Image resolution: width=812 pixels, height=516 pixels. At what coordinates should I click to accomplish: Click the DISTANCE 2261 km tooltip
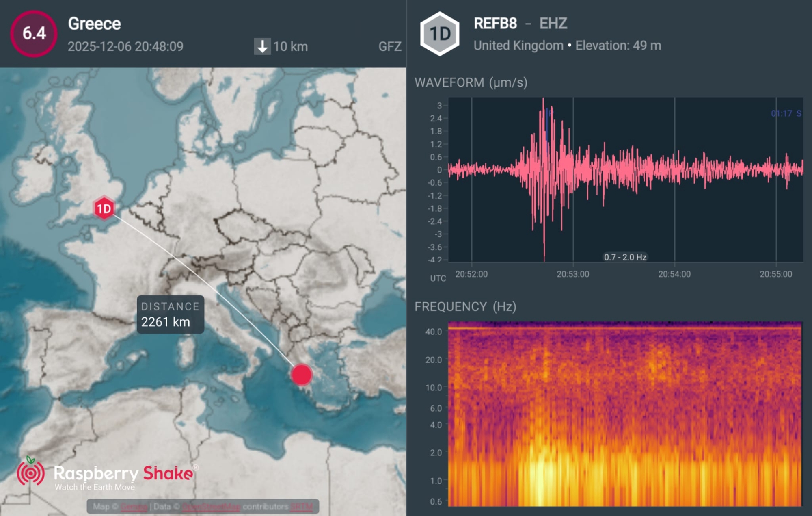(x=170, y=314)
